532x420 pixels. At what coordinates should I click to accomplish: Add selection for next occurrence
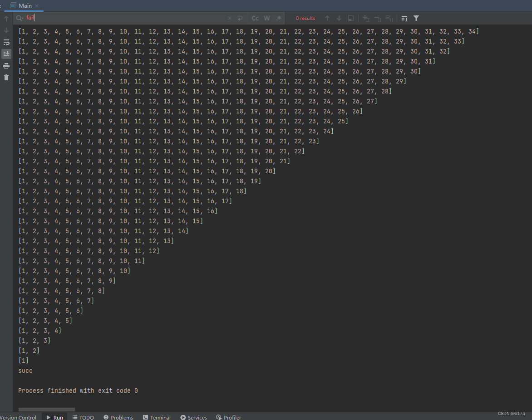pyautogui.click(x=366, y=18)
